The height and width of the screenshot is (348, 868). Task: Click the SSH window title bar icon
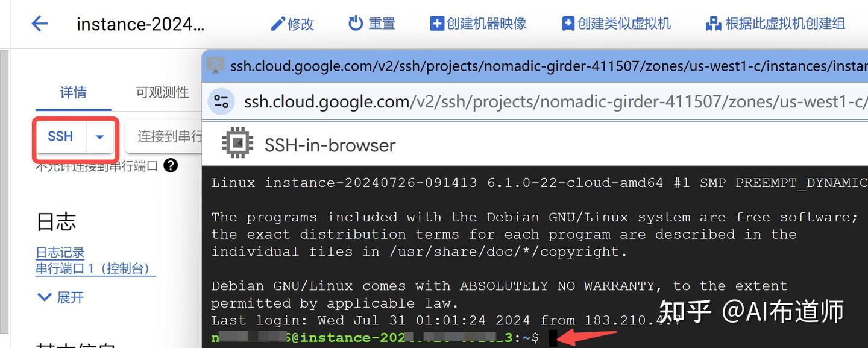pos(215,65)
